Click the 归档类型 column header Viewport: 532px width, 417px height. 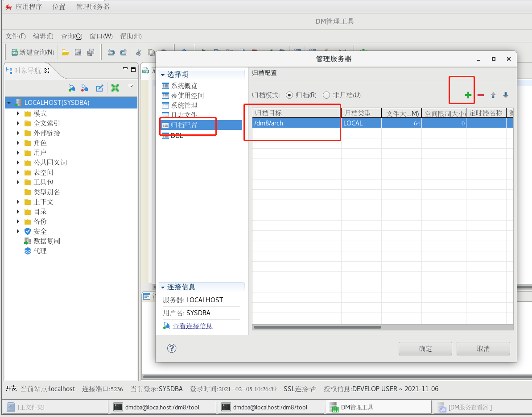click(x=361, y=113)
